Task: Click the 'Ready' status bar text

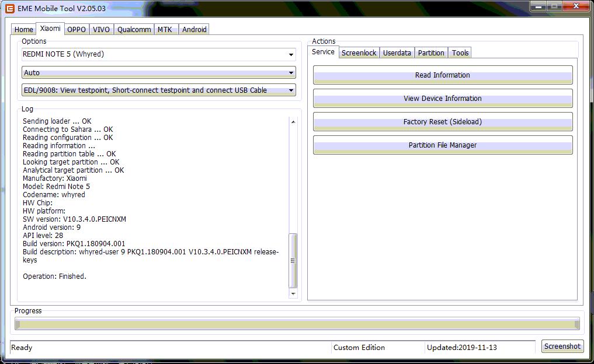Action: (x=22, y=347)
